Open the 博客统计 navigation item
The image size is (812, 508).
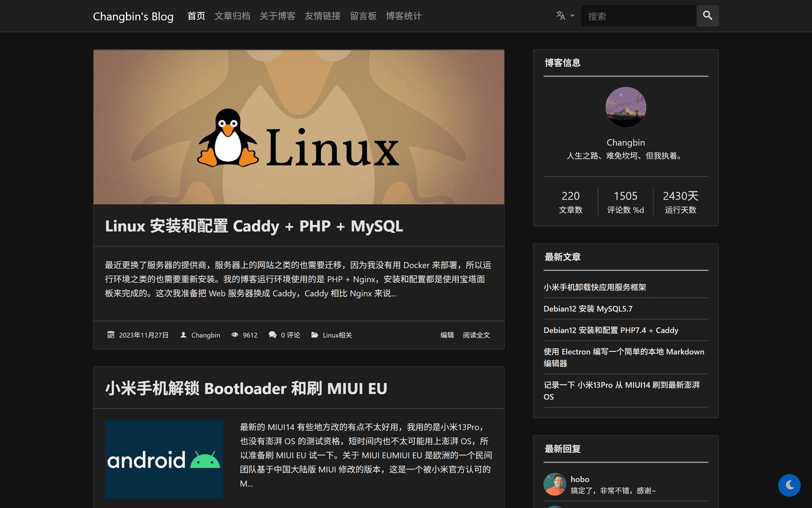tap(404, 16)
